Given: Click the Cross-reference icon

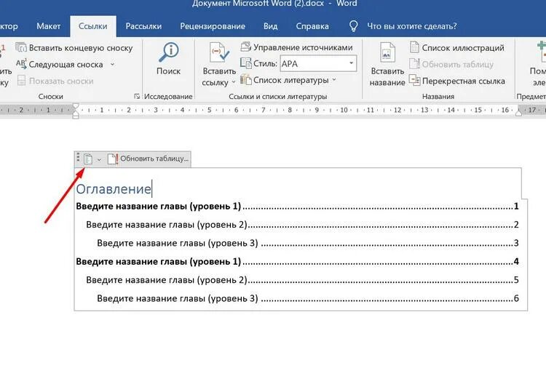Looking at the screenshot, I should (414, 80).
